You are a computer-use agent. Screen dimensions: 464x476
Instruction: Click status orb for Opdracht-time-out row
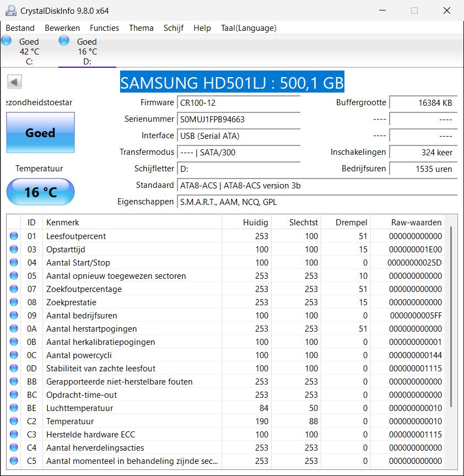(14, 394)
